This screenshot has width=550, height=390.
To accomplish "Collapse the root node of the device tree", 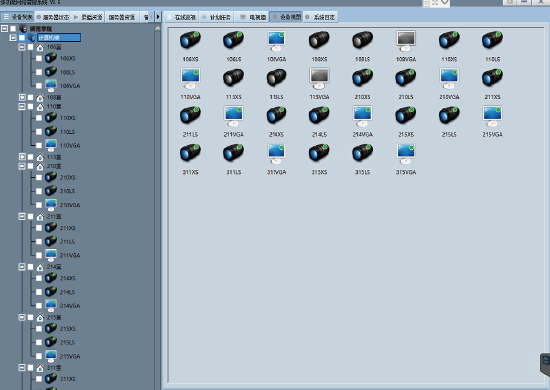I will (5, 28).
